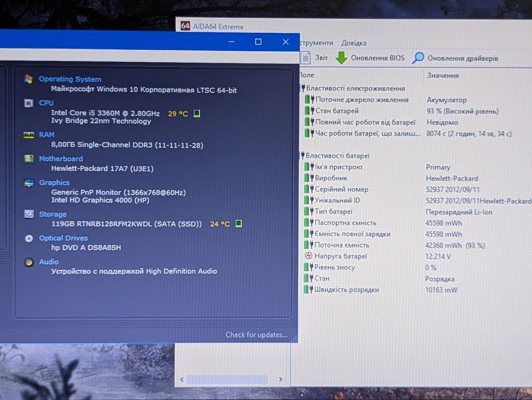
Task: Open the Operating System section link
Action: tap(70, 79)
